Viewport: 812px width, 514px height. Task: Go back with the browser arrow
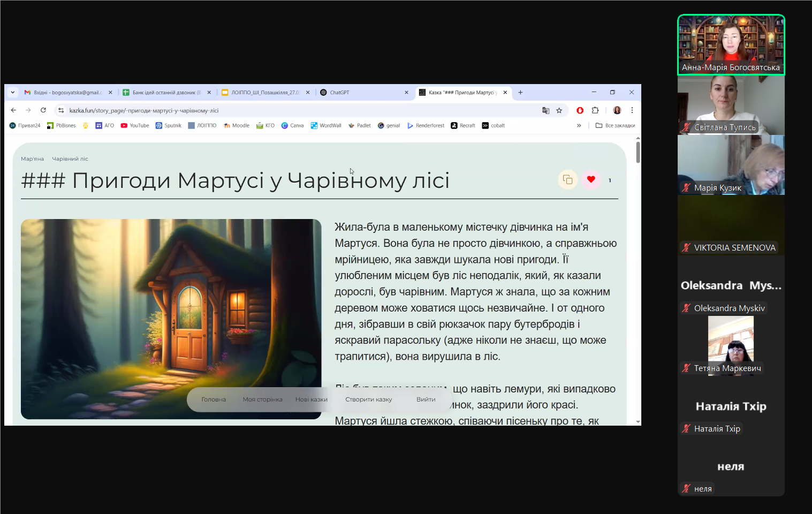[13, 110]
